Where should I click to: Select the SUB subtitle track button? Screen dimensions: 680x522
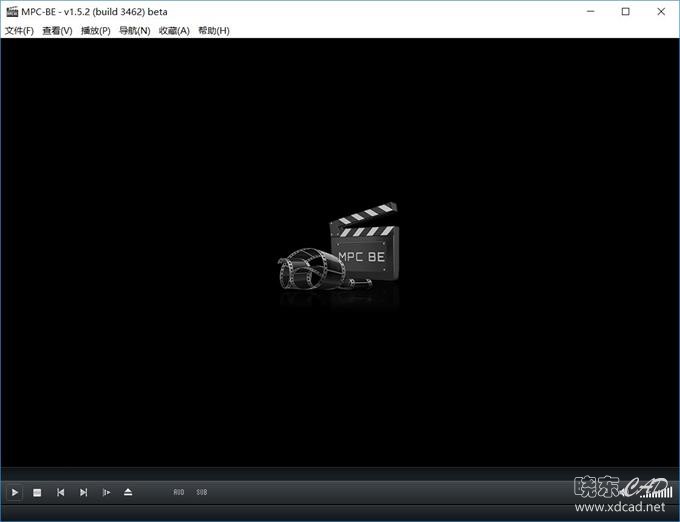click(202, 492)
